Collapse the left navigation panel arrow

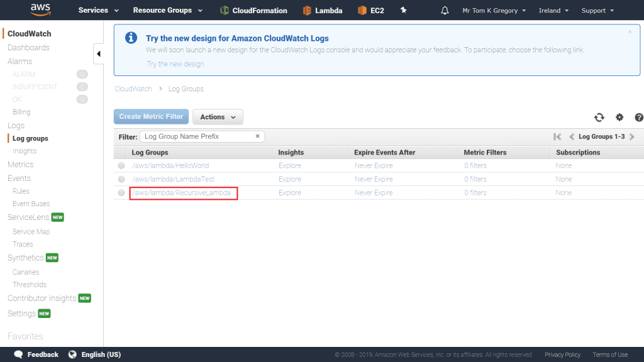(x=99, y=54)
